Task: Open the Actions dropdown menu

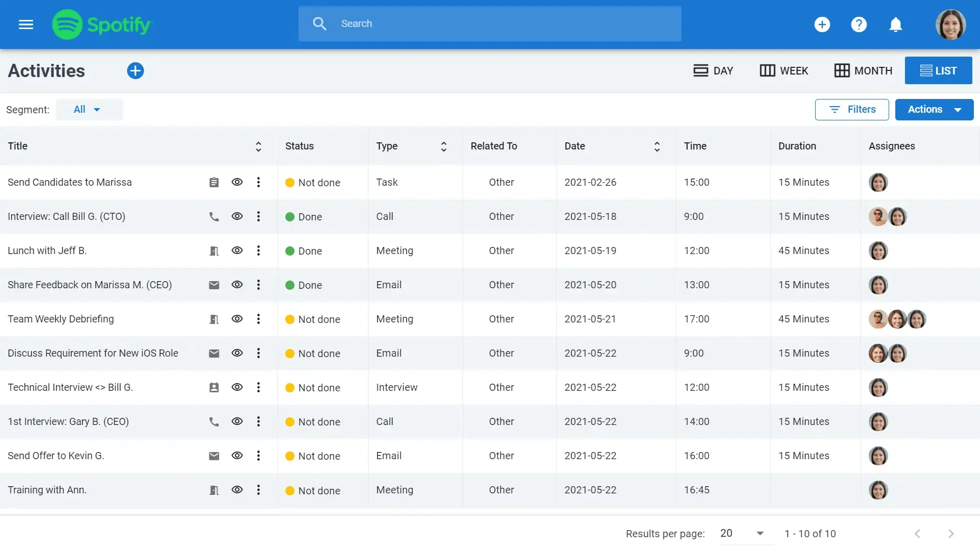Action: 934,110
